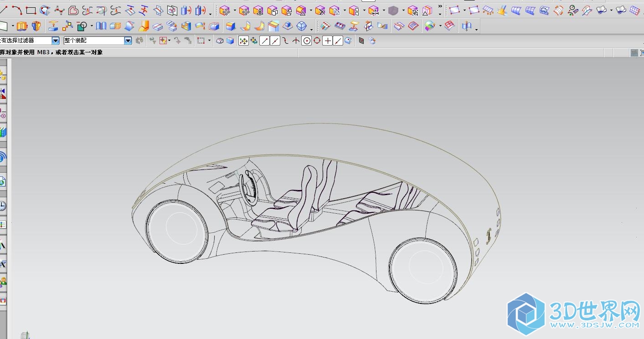644x339 pixels.
Task: Click the Mirror Curve icon with two boxes
Action: (172, 10)
